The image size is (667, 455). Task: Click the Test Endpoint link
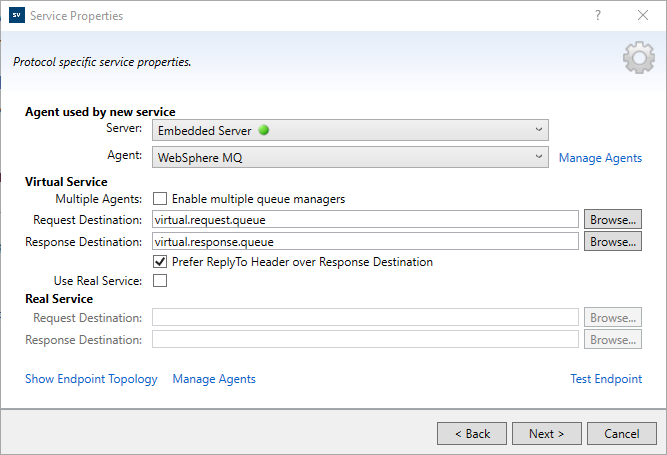coord(605,379)
